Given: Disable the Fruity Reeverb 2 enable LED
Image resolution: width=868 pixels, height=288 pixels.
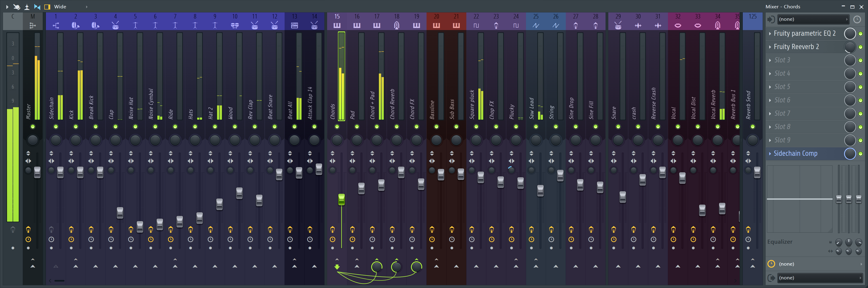Looking at the screenshot, I should pyautogui.click(x=860, y=47).
